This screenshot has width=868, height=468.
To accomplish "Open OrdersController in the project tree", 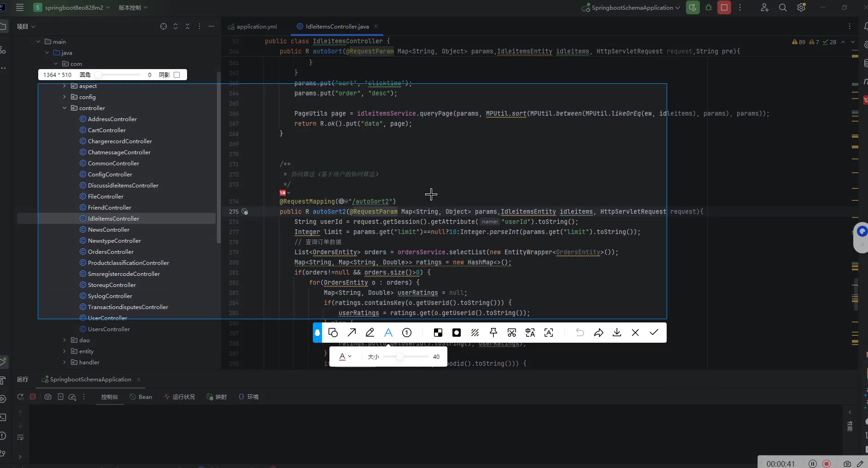I will coord(111,252).
